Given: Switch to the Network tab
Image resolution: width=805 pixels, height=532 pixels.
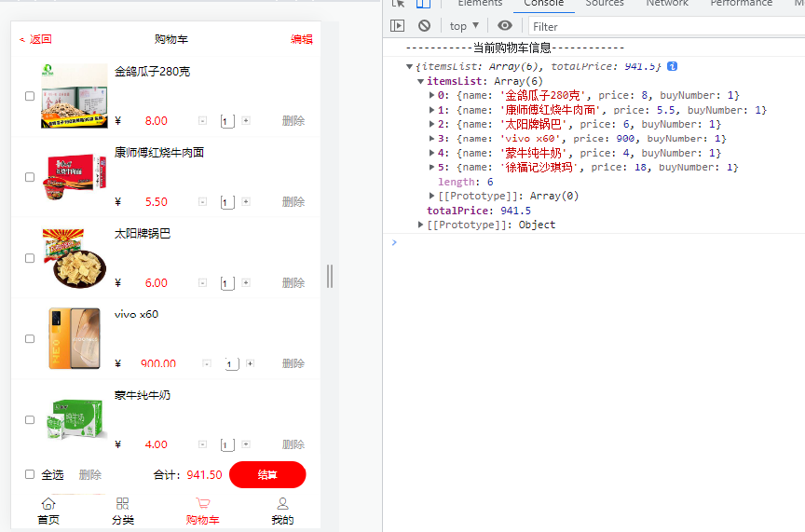Looking at the screenshot, I should (667, 4).
